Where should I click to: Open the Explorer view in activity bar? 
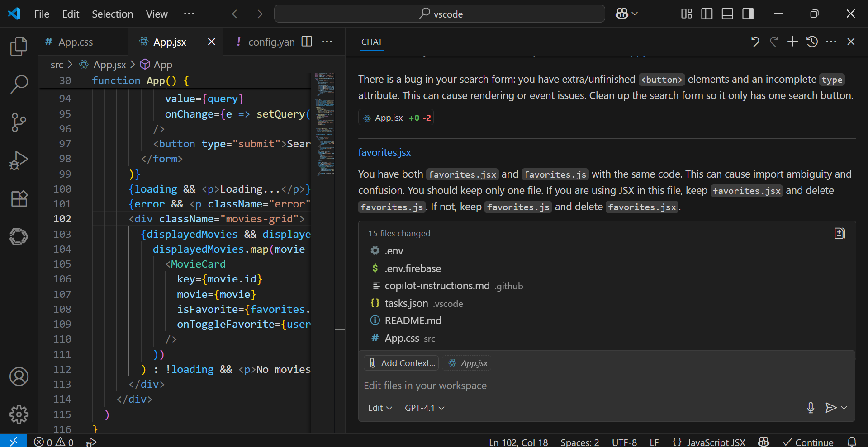coord(19,47)
